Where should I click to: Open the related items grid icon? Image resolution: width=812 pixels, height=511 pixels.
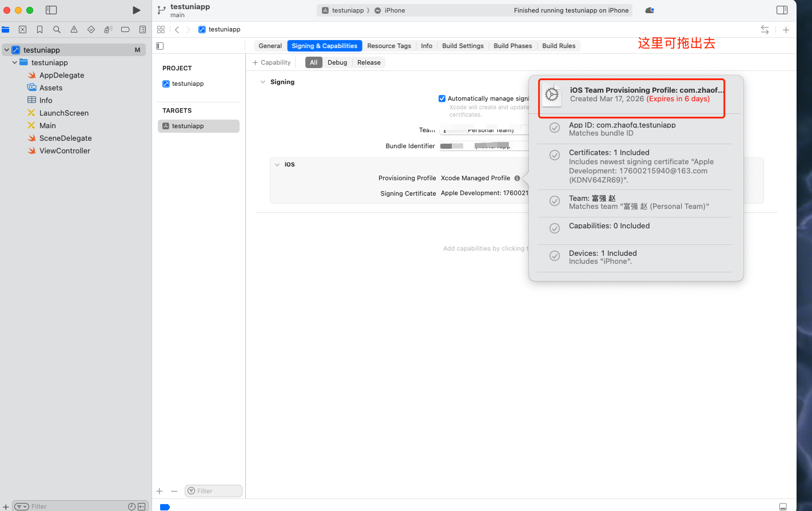[x=161, y=29]
